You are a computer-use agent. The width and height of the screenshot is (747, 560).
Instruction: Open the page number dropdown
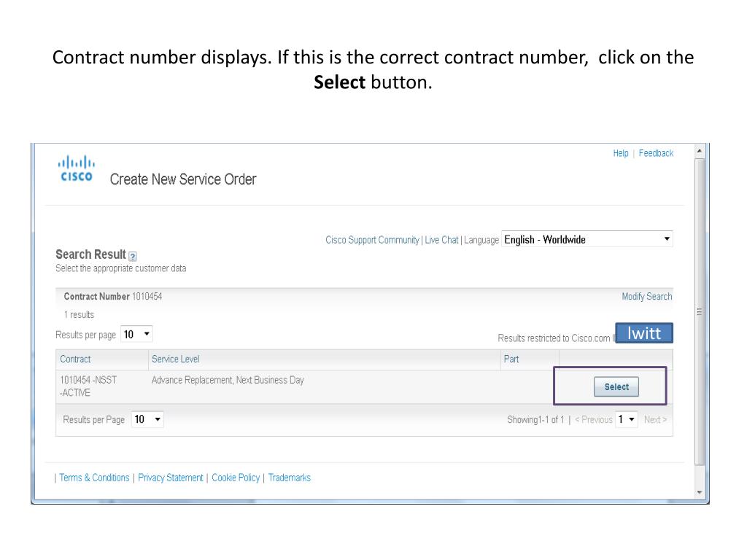tap(626, 420)
